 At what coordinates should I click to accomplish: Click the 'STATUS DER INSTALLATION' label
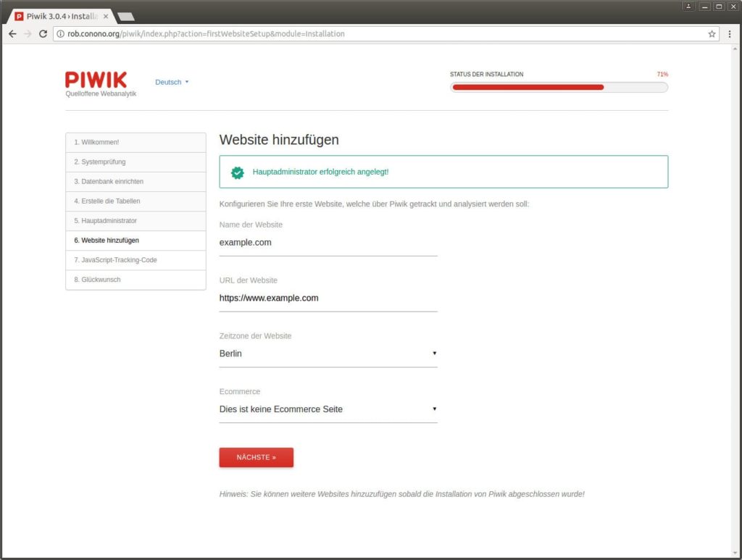[486, 75]
